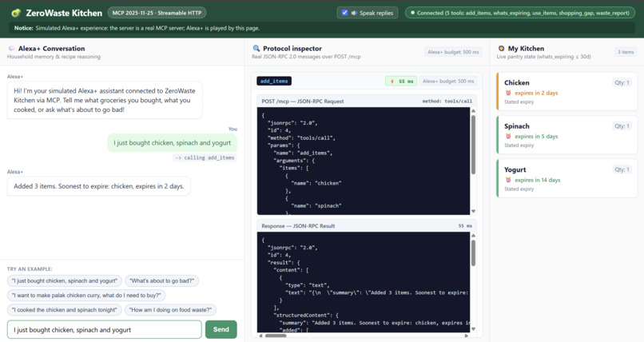Click the message input field
This screenshot has width=644, height=342.
pos(105,330)
